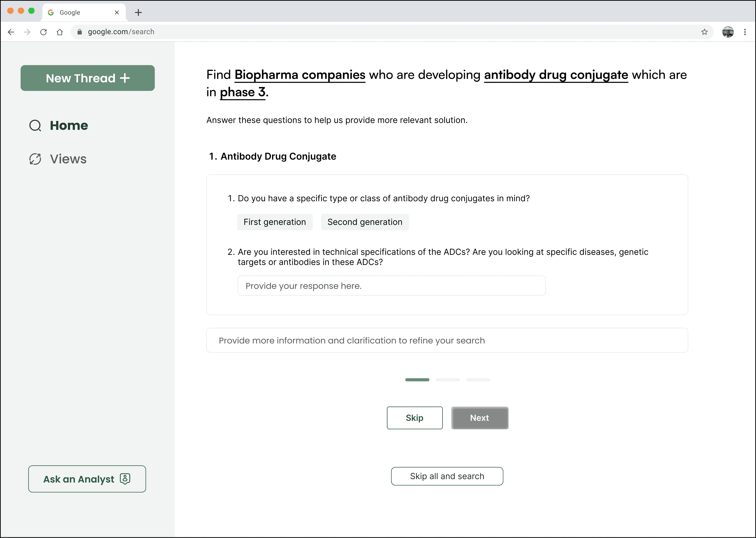Close the Google tab
The height and width of the screenshot is (538, 756).
pyautogui.click(x=117, y=13)
